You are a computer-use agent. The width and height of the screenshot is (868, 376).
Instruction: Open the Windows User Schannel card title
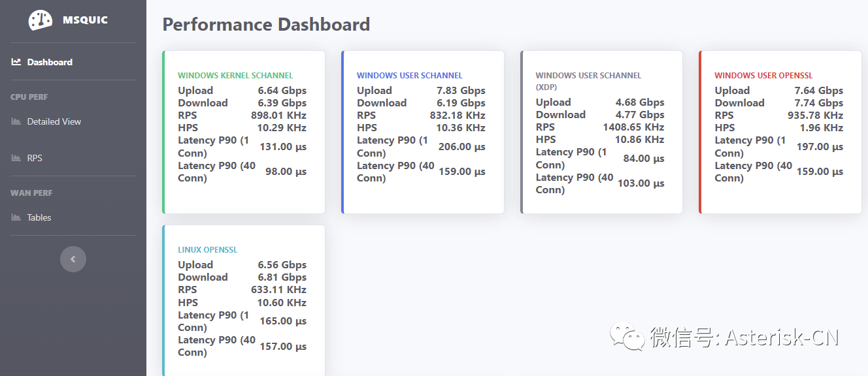(409, 76)
